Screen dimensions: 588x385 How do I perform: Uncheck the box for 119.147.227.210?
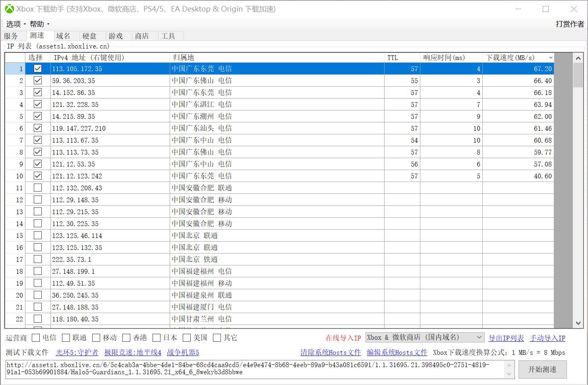(x=38, y=128)
